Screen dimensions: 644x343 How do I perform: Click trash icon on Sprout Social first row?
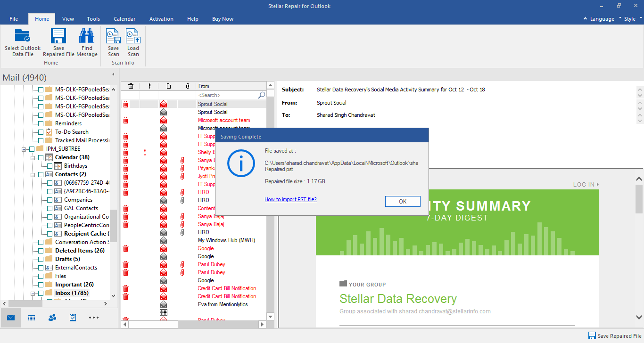[125, 104]
